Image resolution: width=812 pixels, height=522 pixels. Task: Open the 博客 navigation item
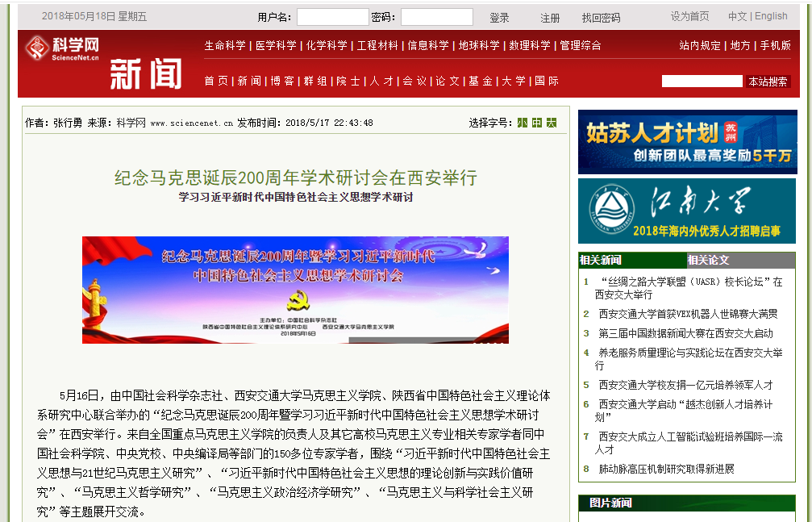[x=282, y=81]
